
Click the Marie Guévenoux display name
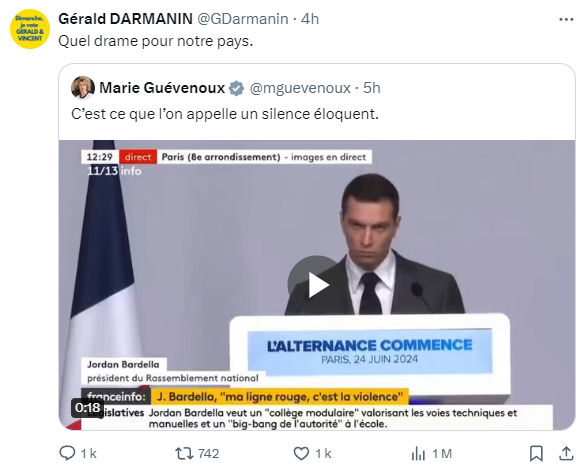162,88
